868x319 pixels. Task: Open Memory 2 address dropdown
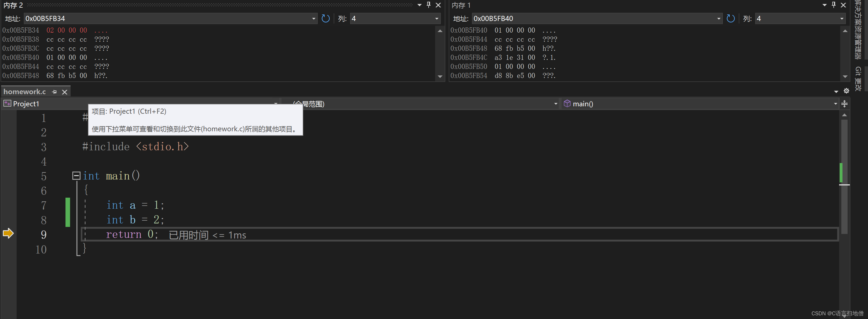[x=313, y=18]
